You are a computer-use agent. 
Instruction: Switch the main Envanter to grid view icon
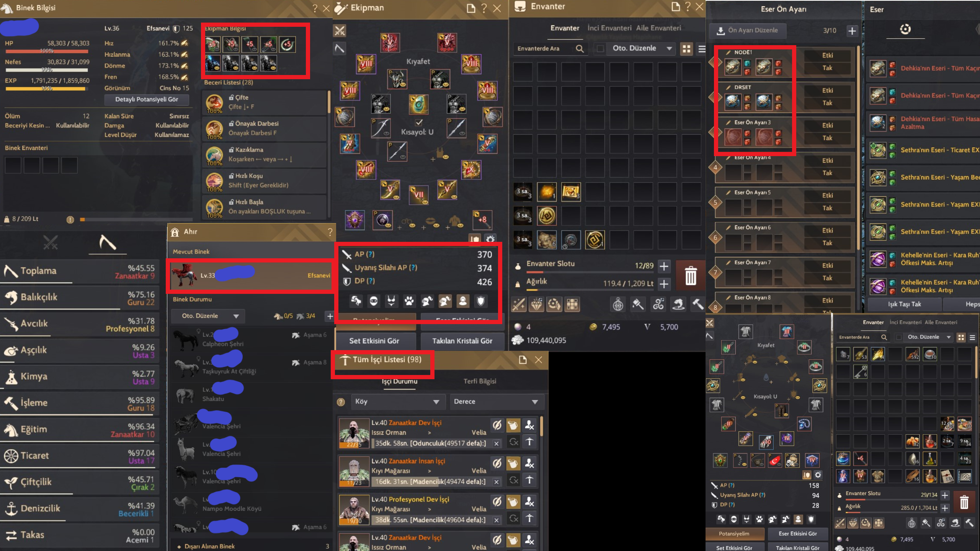pyautogui.click(x=686, y=49)
